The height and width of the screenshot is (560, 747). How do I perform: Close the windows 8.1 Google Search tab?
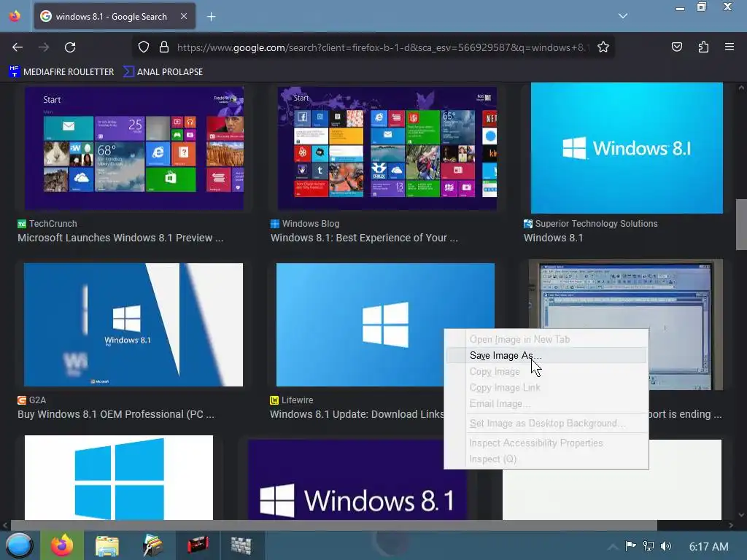tap(183, 16)
